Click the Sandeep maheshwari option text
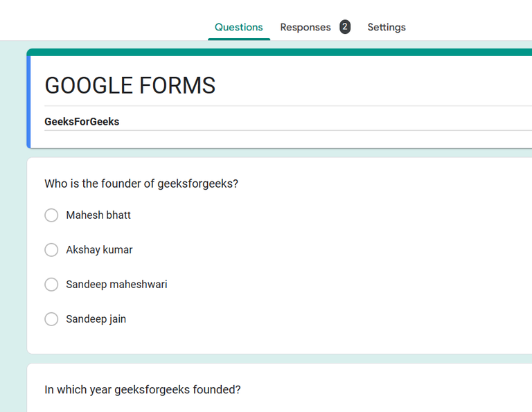 pos(116,284)
